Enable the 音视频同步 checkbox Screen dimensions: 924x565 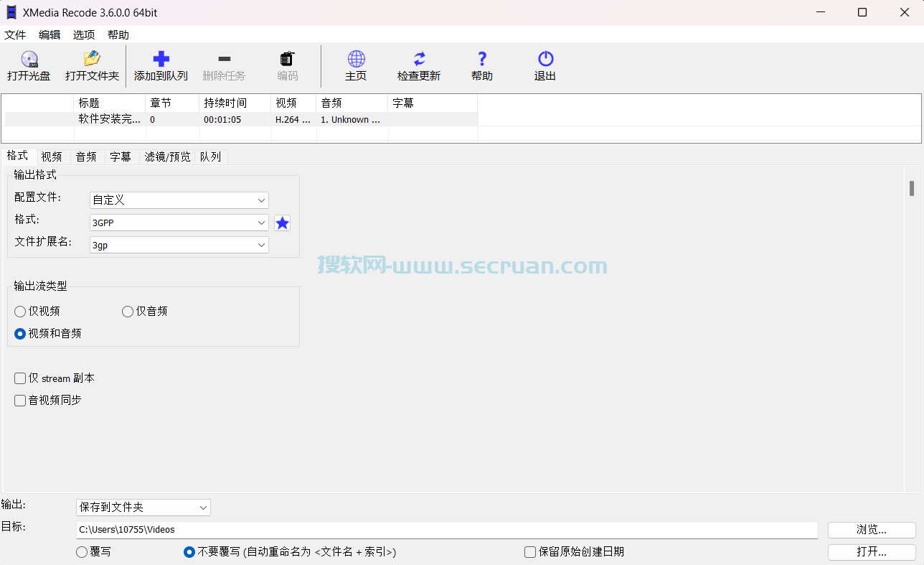click(20, 401)
